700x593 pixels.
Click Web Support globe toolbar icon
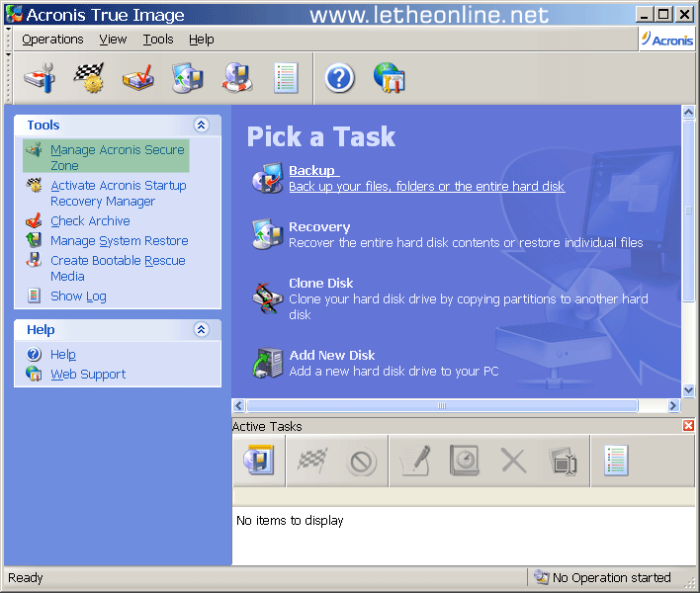click(389, 78)
